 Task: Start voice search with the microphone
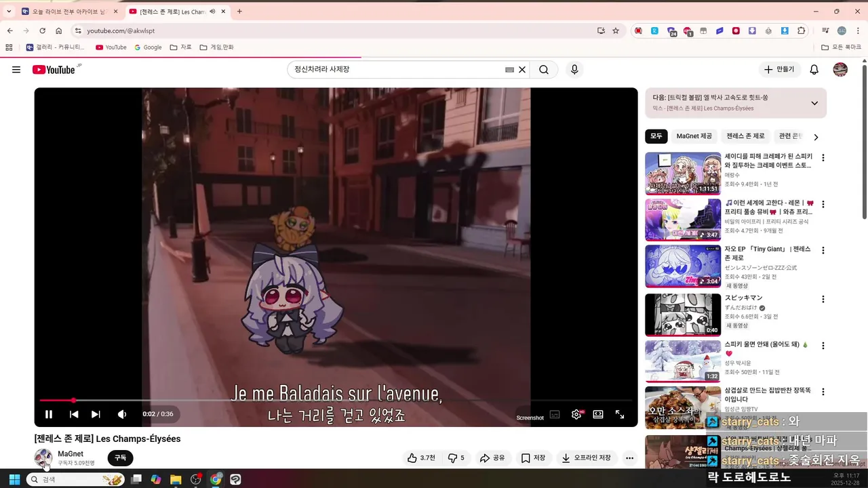pyautogui.click(x=574, y=70)
